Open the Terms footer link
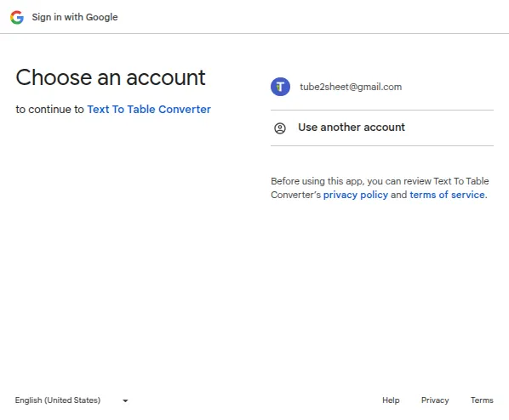 pyautogui.click(x=482, y=400)
